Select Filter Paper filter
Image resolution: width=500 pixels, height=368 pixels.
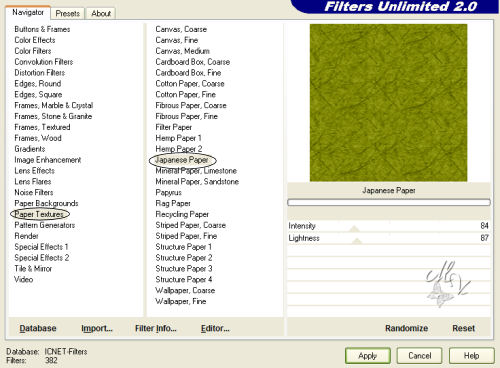pos(174,127)
